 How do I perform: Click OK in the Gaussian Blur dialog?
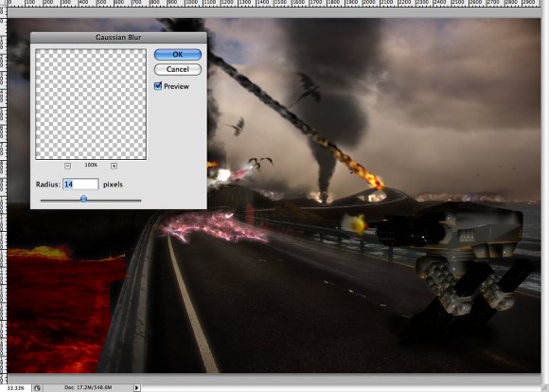coord(178,54)
